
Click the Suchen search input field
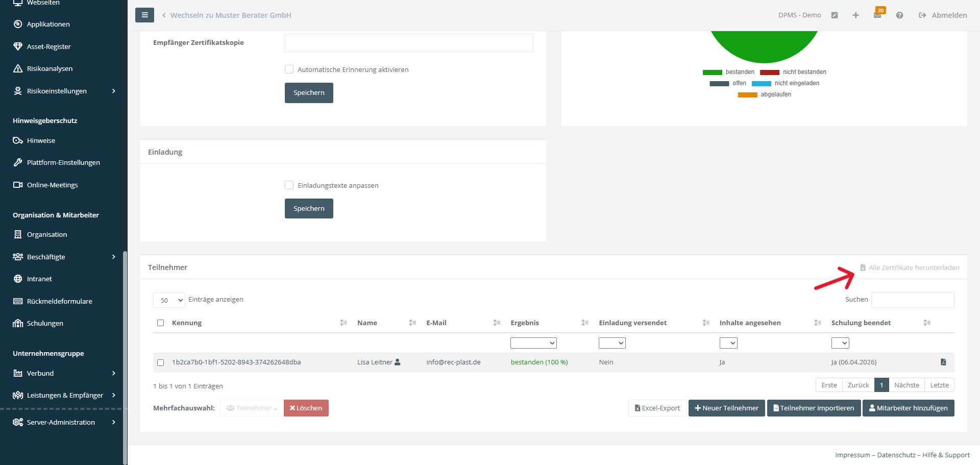tap(912, 300)
